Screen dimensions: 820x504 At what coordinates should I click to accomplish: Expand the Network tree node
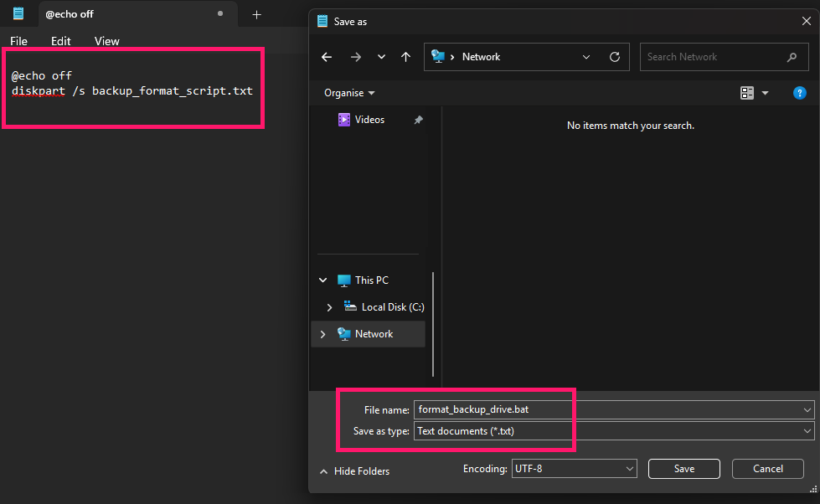pyautogui.click(x=323, y=334)
